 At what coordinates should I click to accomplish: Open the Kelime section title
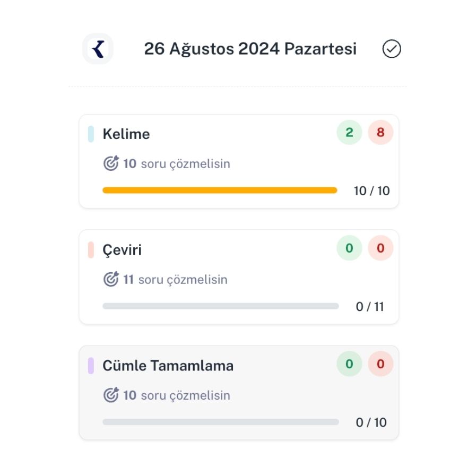(x=126, y=134)
